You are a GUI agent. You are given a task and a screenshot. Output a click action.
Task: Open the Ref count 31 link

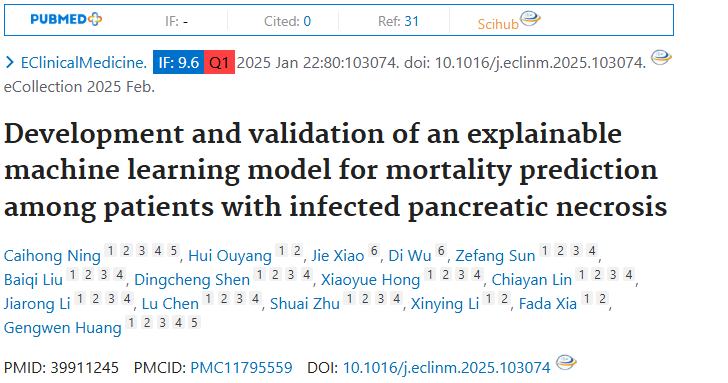pyautogui.click(x=411, y=21)
